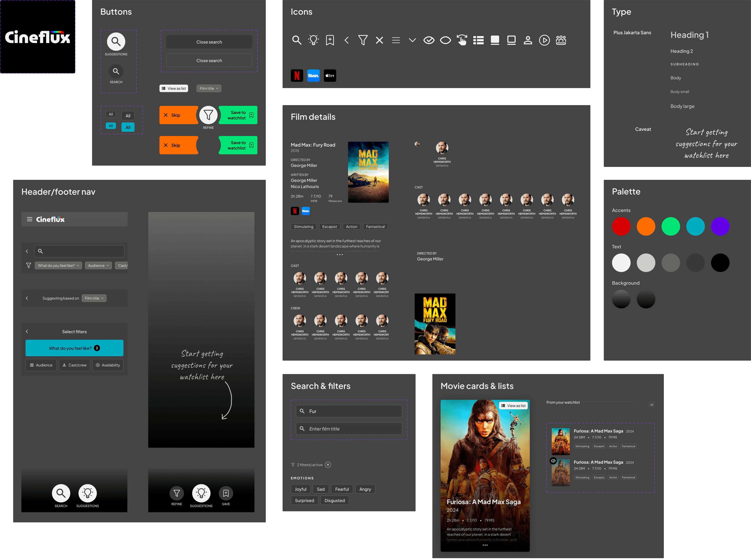This screenshot has height=560, width=751.
Task: Click the upper orange Skip button
Action: (179, 115)
